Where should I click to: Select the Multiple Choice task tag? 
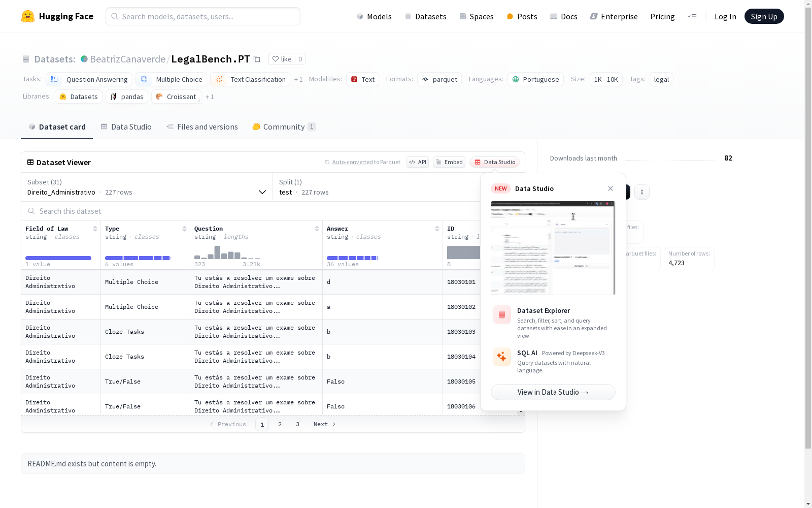[171, 79]
